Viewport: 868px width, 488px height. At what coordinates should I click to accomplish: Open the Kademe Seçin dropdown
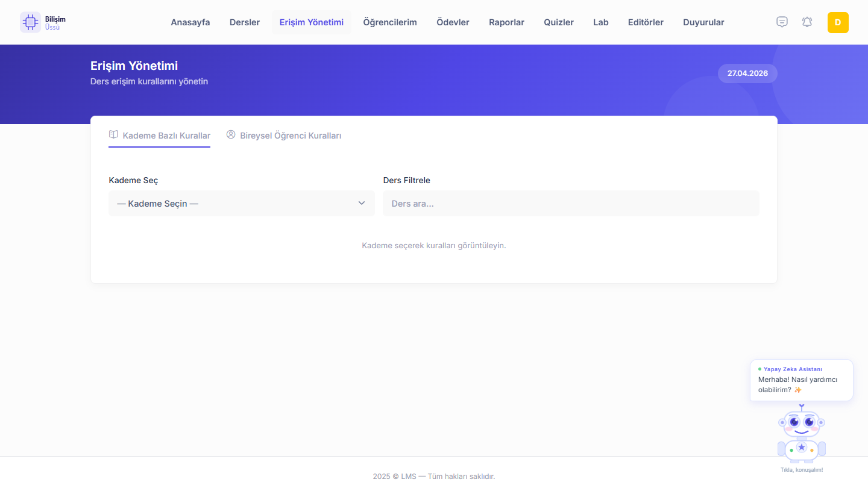pos(242,204)
